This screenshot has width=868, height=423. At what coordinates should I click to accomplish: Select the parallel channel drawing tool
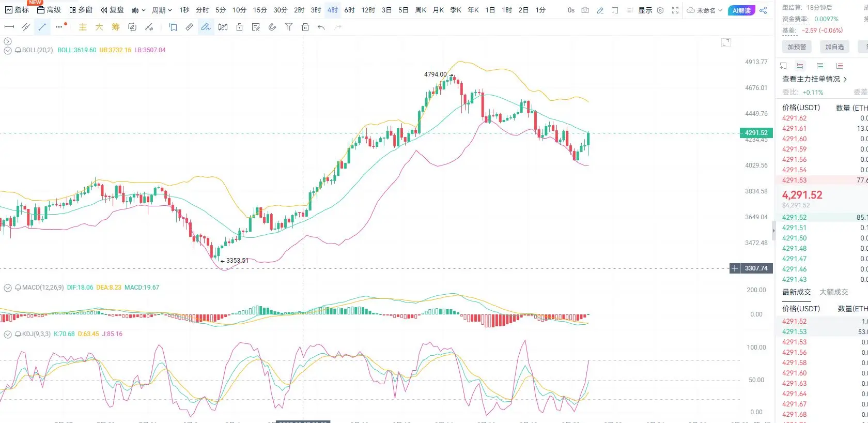(26, 27)
